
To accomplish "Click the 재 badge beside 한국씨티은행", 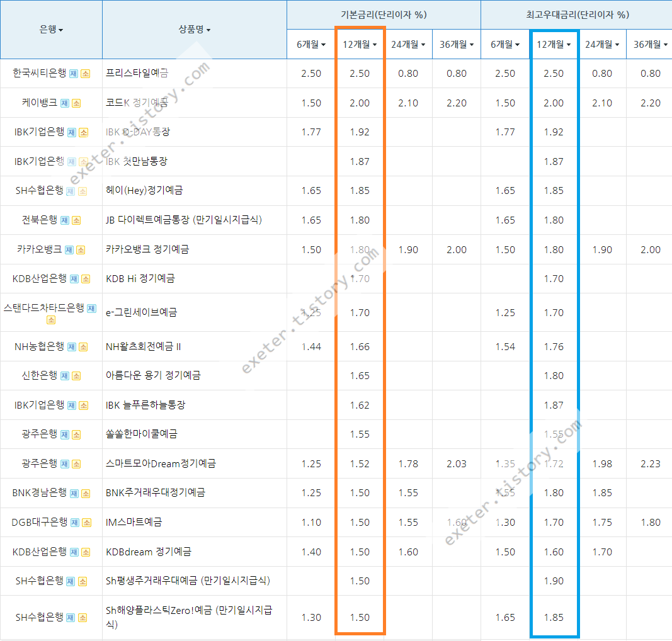I will pos(74,74).
